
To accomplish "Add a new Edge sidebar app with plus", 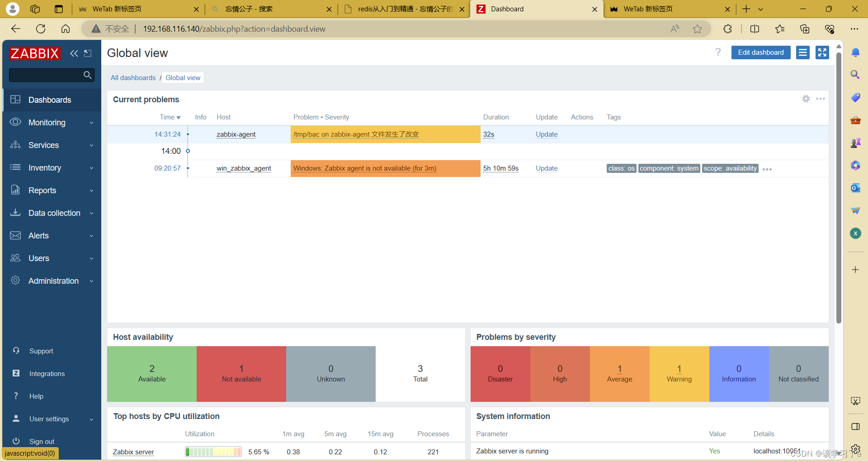I will (855, 270).
